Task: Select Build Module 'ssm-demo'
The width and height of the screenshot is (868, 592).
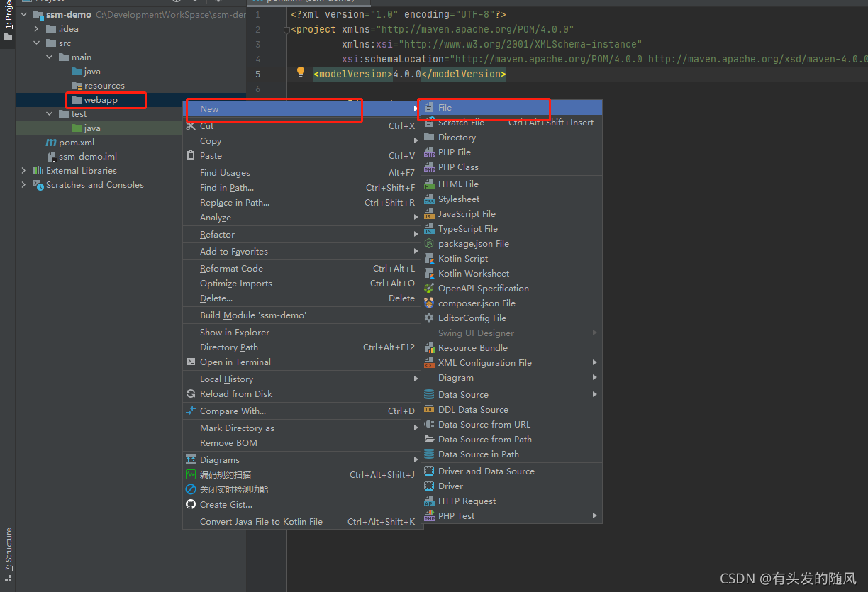Action: coord(302,315)
